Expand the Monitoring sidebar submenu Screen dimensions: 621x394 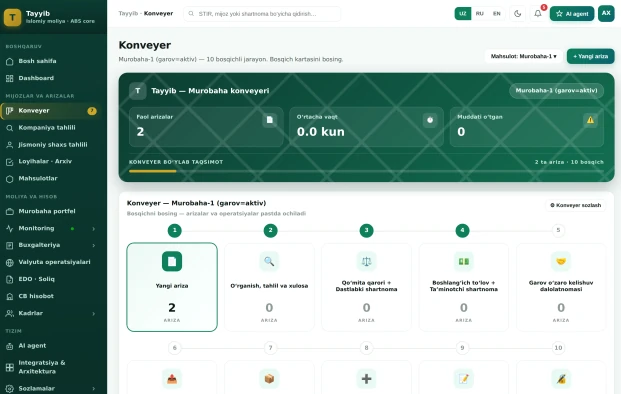point(93,228)
